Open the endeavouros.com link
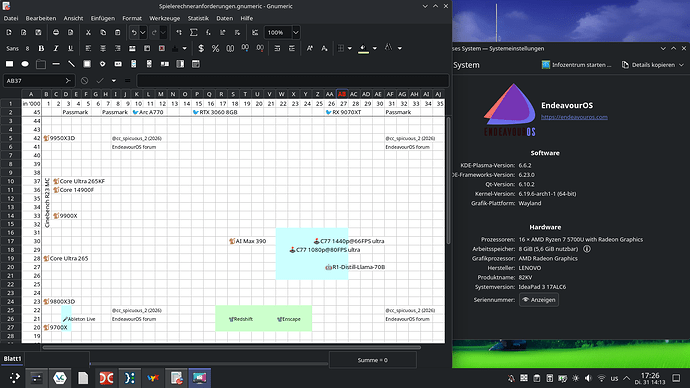Image resolution: width=690 pixels, height=388 pixels. [574, 117]
